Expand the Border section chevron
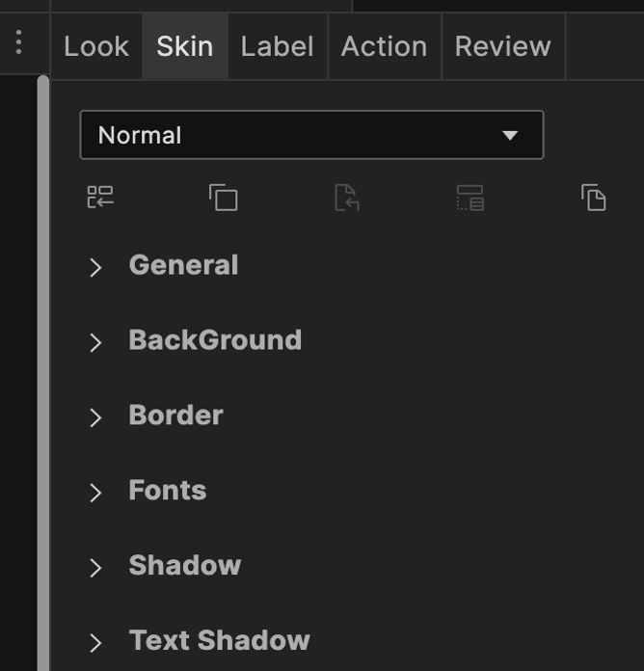 [x=95, y=417]
